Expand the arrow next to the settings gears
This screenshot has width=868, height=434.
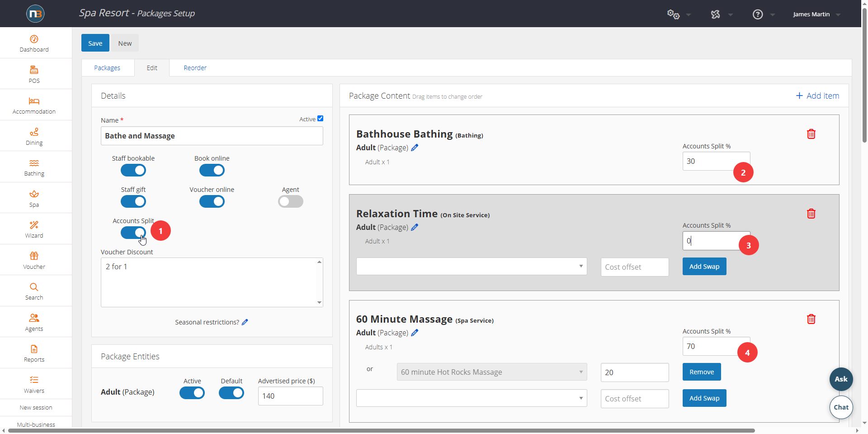pyautogui.click(x=689, y=15)
